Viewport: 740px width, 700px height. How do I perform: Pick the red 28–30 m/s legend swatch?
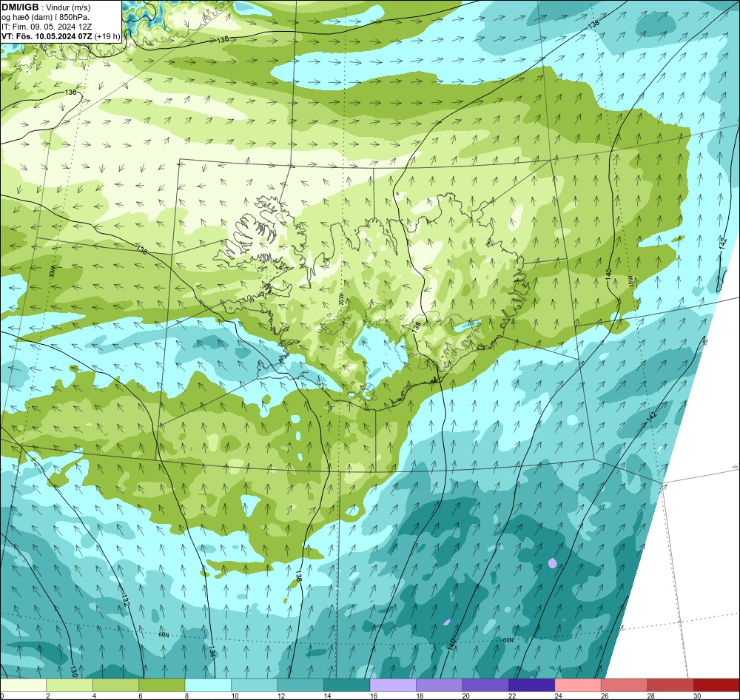[x=670, y=685]
